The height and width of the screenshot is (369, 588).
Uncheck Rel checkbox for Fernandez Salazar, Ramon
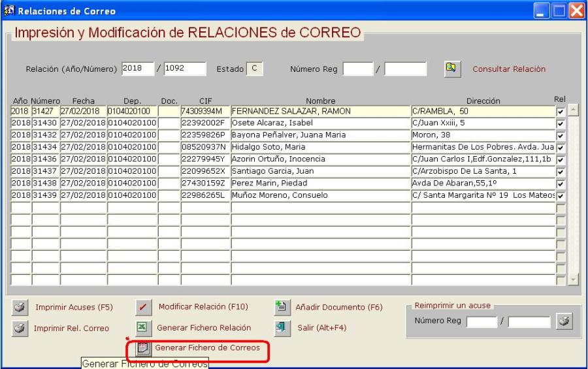point(560,112)
